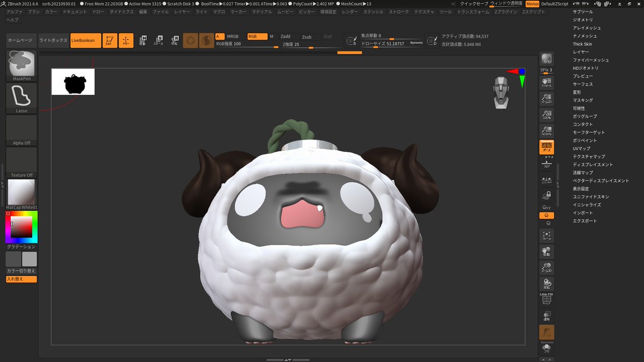644x362 pixels.
Task: Pick a color in the color picker square
Action: [21, 226]
